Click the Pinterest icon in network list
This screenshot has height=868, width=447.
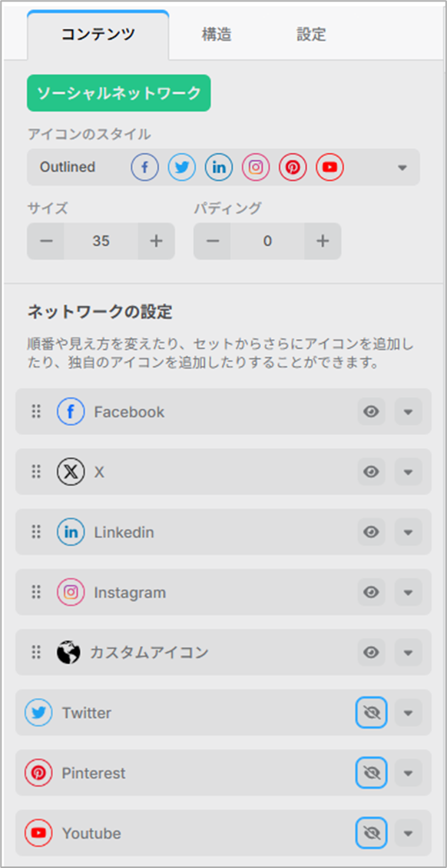click(38, 773)
